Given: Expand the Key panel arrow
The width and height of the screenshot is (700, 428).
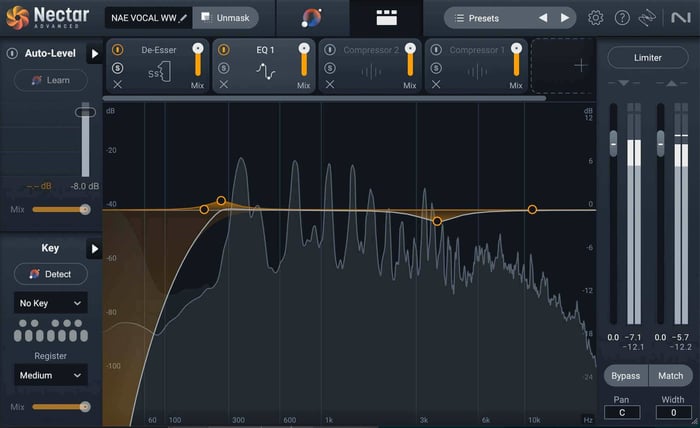Looking at the screenshot, I should 94,249.
